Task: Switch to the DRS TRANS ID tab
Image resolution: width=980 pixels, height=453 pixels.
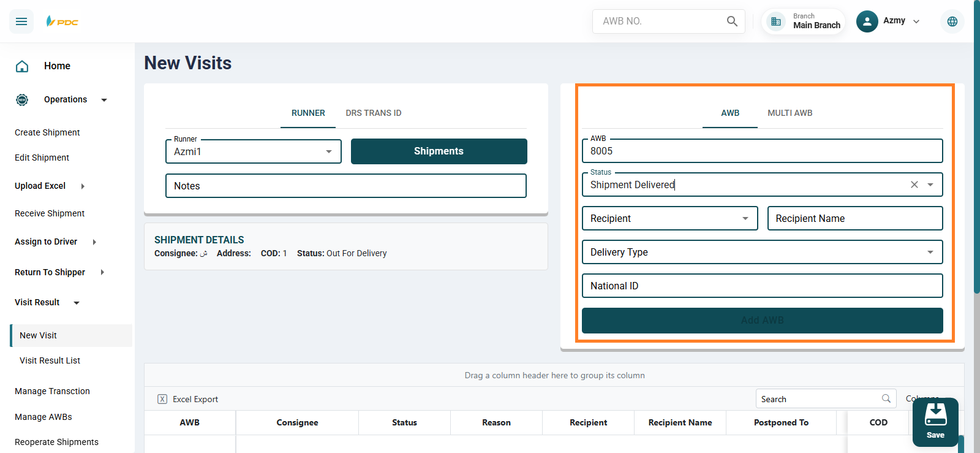Action: (373, 113)
